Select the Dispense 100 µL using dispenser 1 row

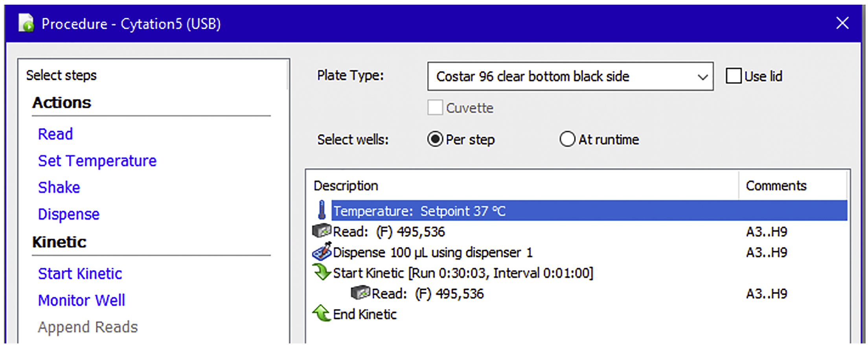[432, 252]
